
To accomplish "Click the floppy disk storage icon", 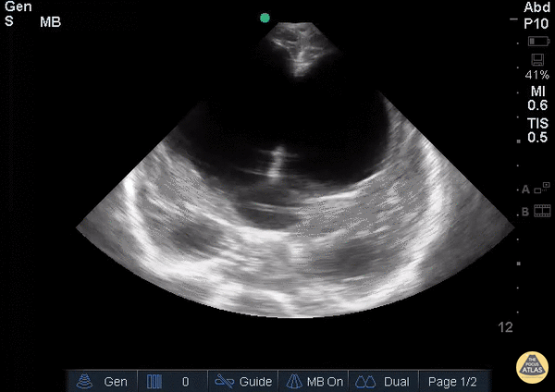I will [537, 59].
